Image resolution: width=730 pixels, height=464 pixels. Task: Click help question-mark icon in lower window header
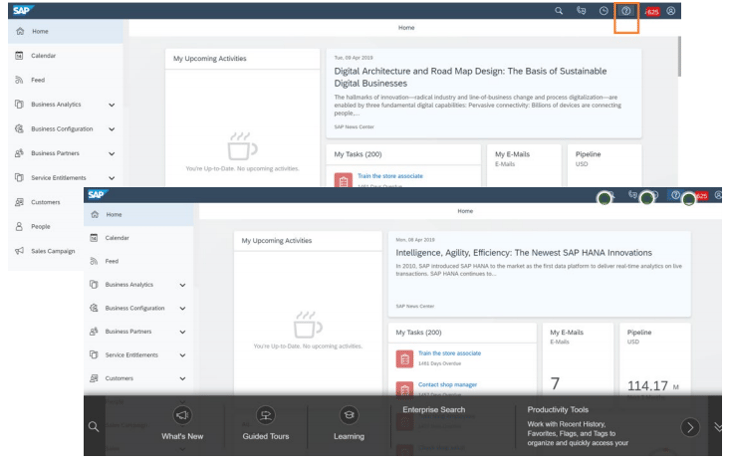pos(675,195)
